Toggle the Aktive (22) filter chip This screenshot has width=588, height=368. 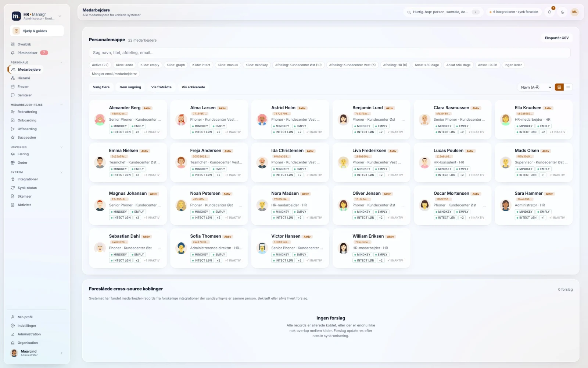click(x=100, y=65)
